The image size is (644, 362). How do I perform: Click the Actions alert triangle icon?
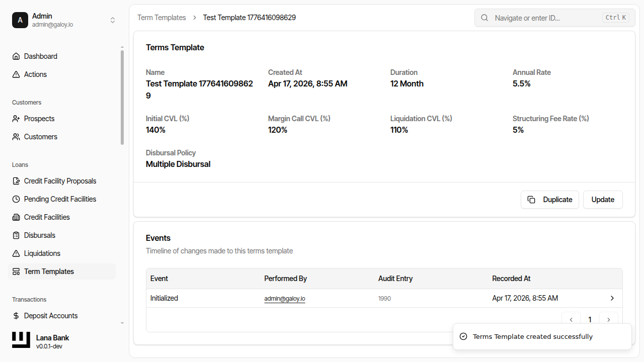(16, 74)
